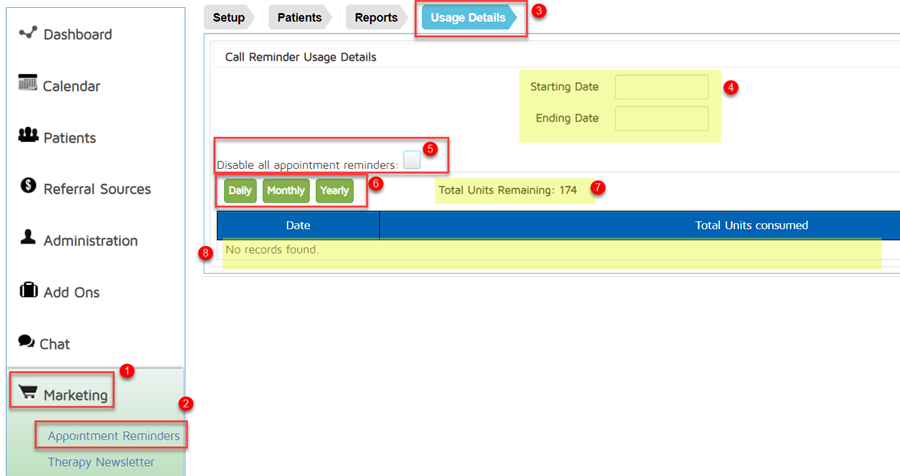The width and height of the screenshot is (900, 476).
Task: Click the Referral Sources dollar icon
Action: coord(28,187)
